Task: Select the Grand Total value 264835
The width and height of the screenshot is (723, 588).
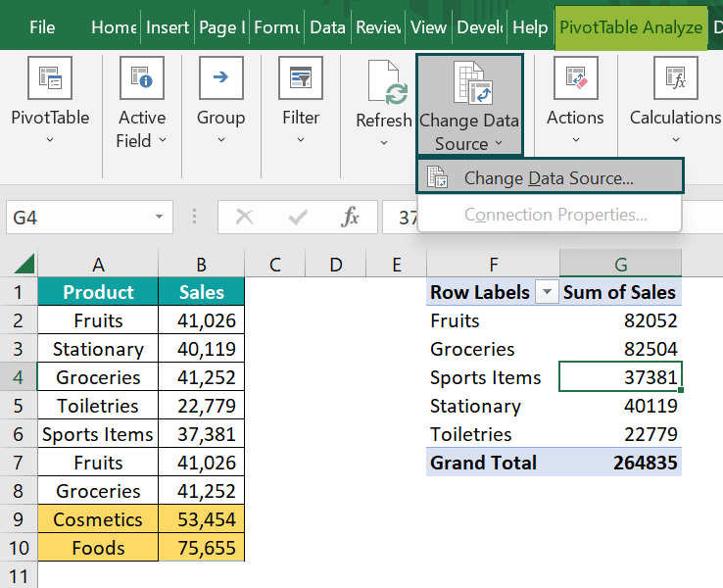Action: (621, 463)
